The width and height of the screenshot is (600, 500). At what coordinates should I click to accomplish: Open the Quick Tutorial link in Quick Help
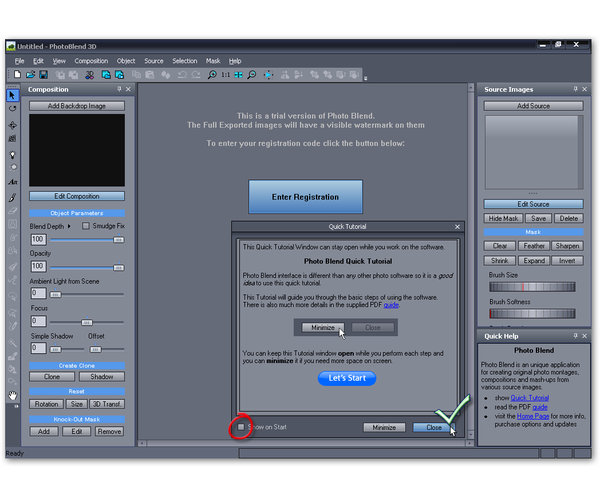(530, 398)
